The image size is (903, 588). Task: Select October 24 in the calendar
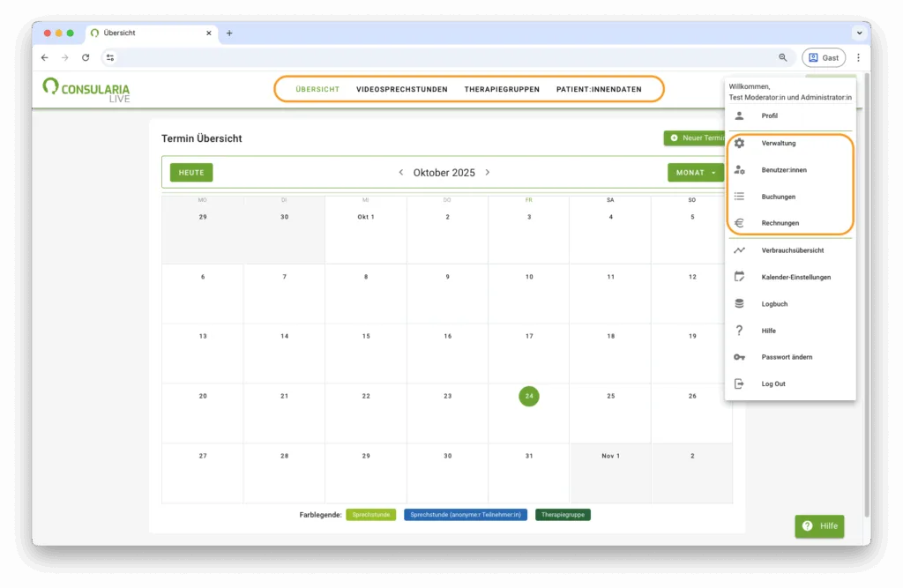(529, 397)
